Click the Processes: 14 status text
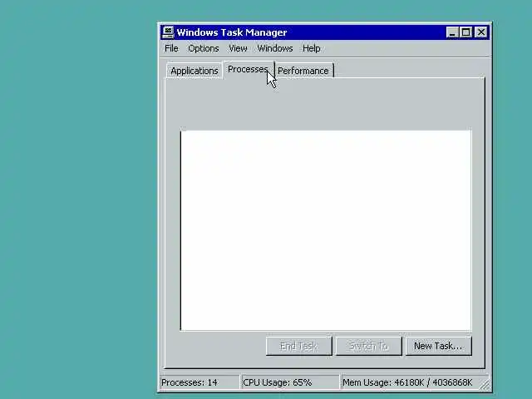Image resolution: width=532 pixels, height=399 pixels. (190, 382)
